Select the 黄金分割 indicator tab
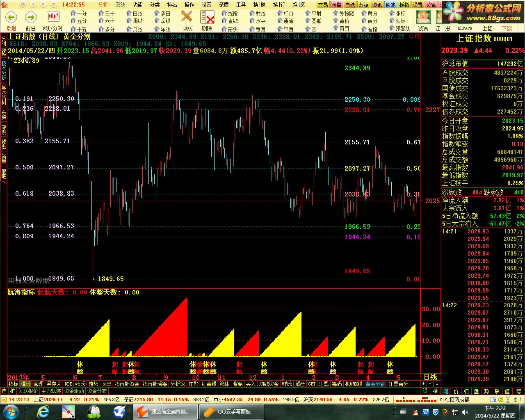Screen dimensions: 525x420 pyautogui.click(x=375, y=384)
